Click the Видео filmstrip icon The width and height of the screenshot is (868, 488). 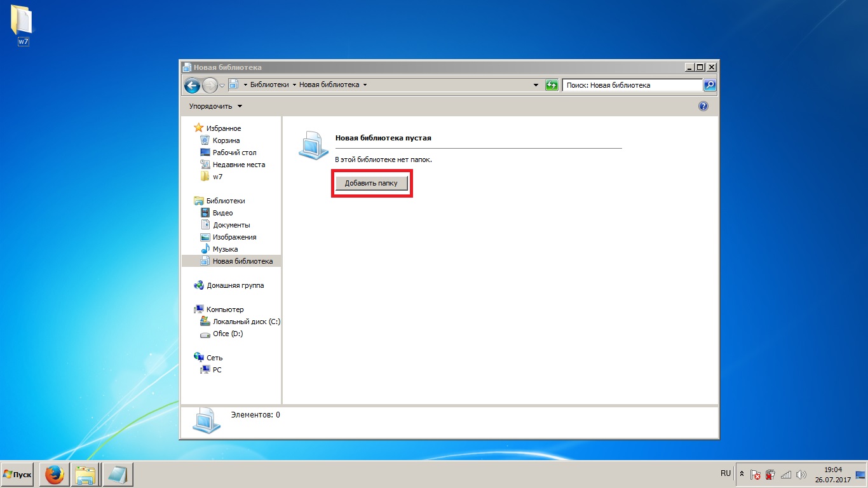(x=205, y=213)
